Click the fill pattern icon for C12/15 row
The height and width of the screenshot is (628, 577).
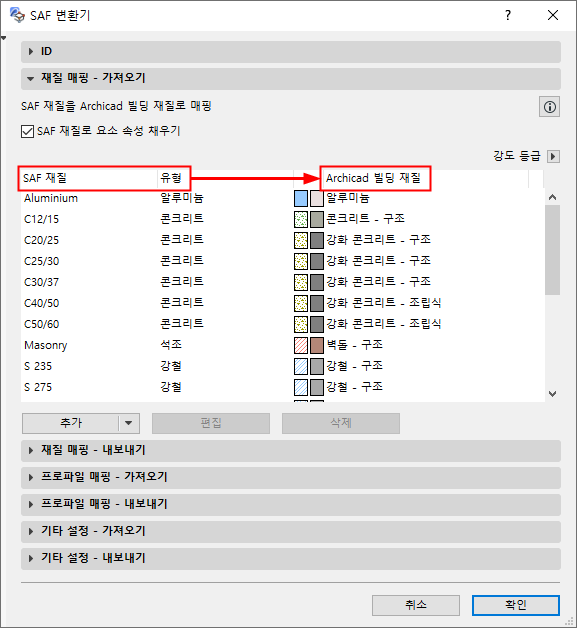(x=301, y=219)
